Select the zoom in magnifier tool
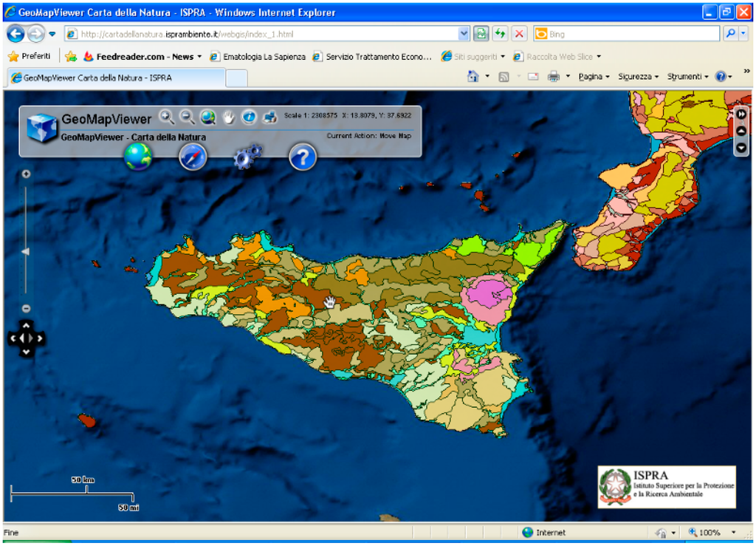This screenshot has width=756, height=546. coord(167,117)
